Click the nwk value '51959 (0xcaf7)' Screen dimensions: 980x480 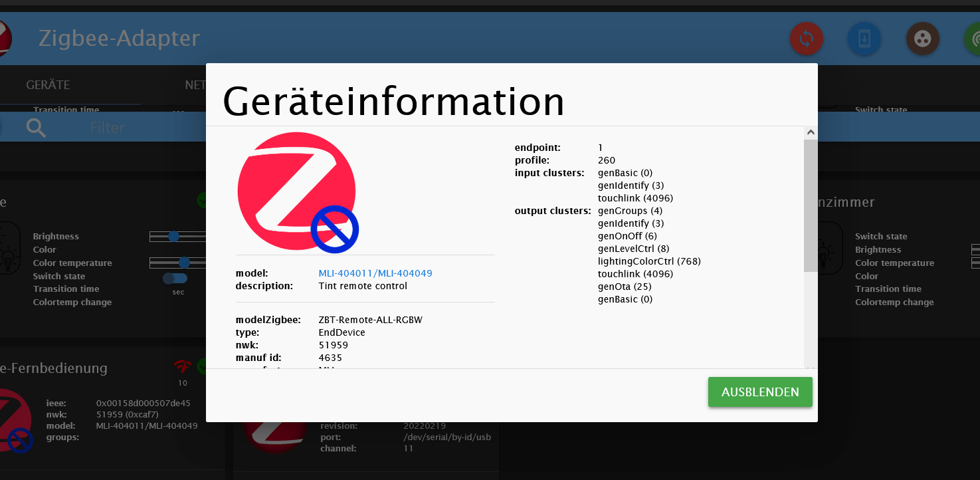128,414
